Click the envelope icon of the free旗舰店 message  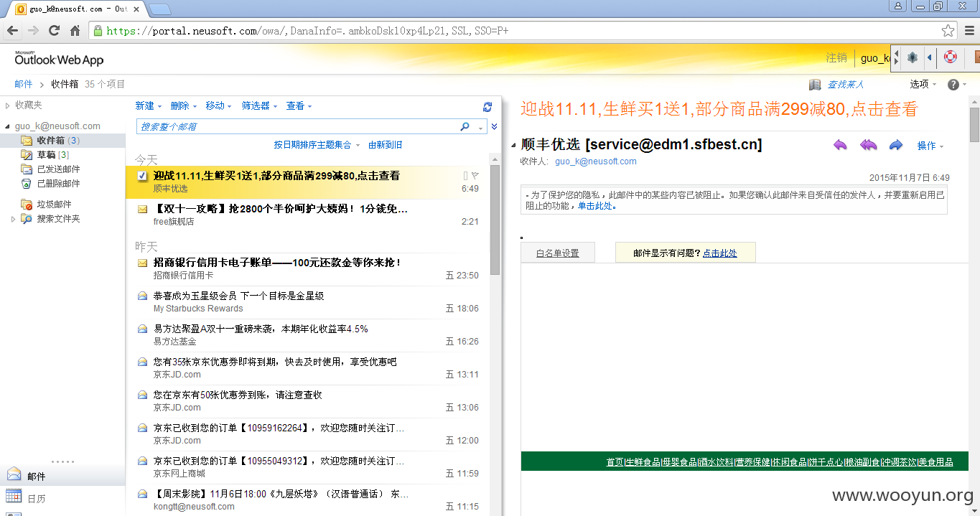point(142,210)
